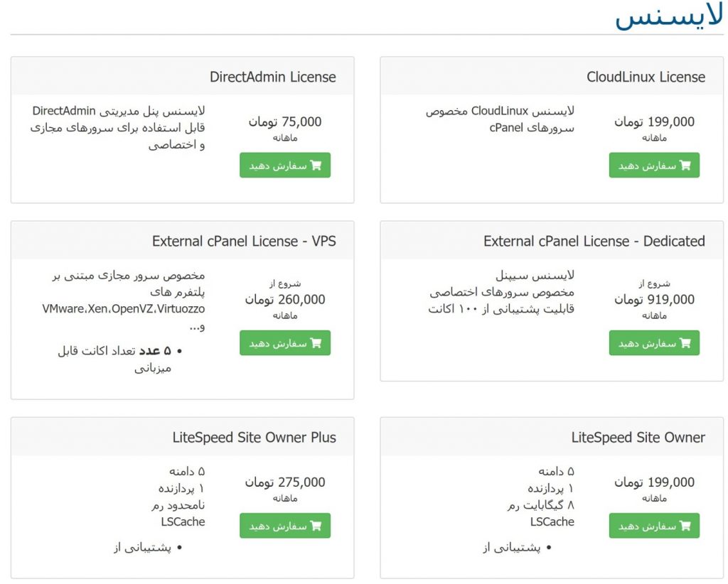Click cart icon in External cPanel VPS card

point(316,343)
